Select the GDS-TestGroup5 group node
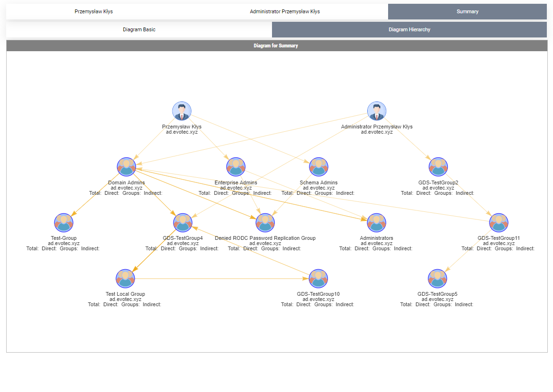The height and width of the screenshot is (392, 553). [437, 278]
